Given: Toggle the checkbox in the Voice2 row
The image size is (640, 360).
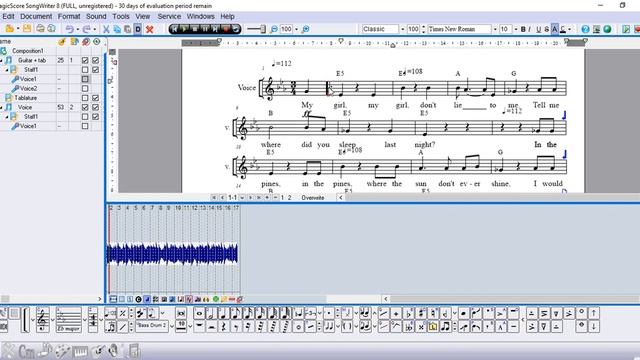Looking at the screenshot, I should click(85, 89).
